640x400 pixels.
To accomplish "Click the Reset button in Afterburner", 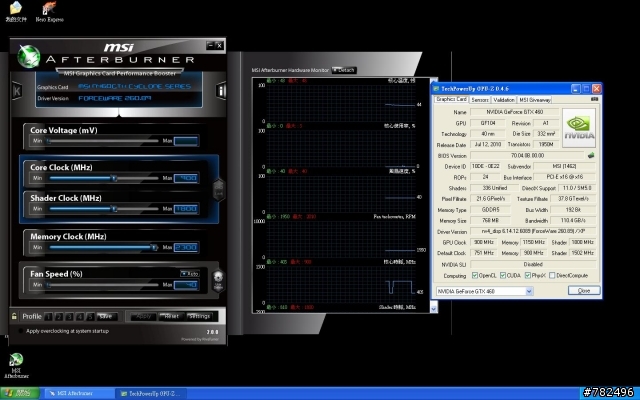I will click(171, 316).
